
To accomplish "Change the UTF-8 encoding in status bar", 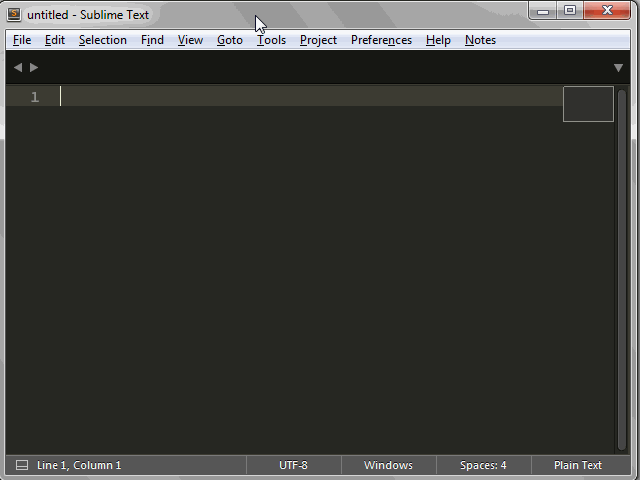I will point(293,465).
